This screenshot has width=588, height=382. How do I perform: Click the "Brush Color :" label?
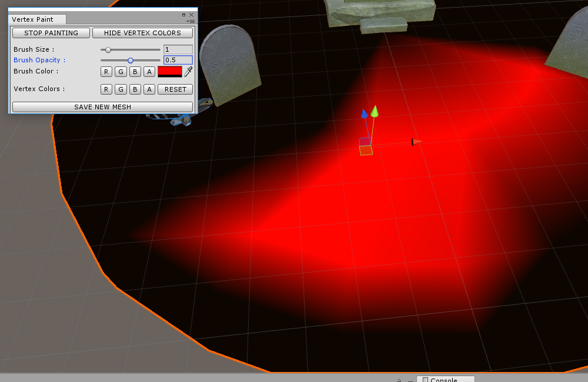(36, 71)
